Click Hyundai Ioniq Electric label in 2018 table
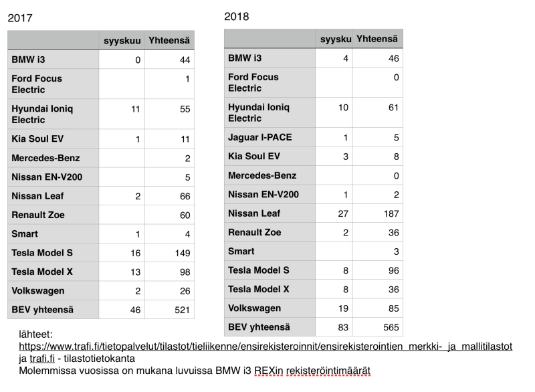 pyautogui.click(x=254, y=112)
